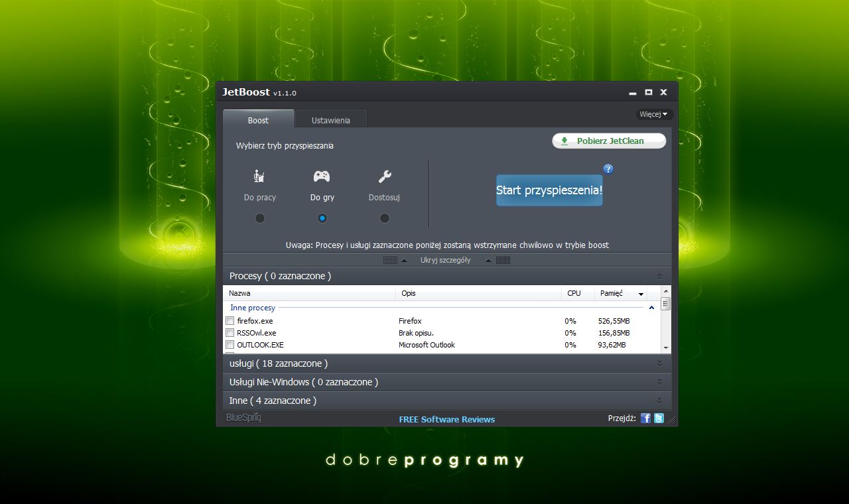Click the Start przyspieszenia! button
Viewport: 849px width, 504px height.
(x=549, y=190)
